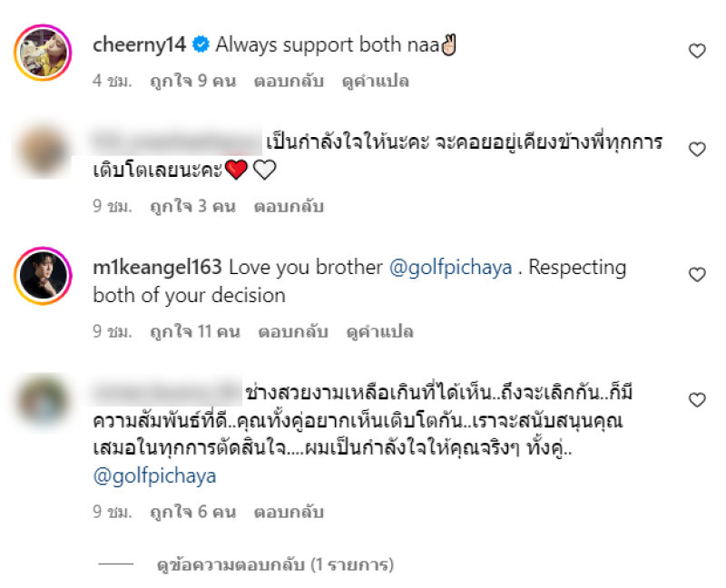Expand view replies (ดูข้อความตอบกลับ 1 รายการ)
Image resolution: width=726 pixels, height=588 pixels.
(x=276, y=564)
